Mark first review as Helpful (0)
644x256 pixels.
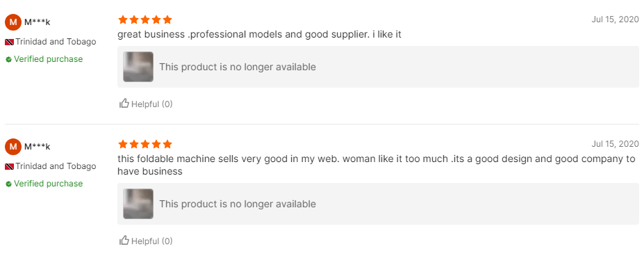pyautogui.click(x=146, y=104)
